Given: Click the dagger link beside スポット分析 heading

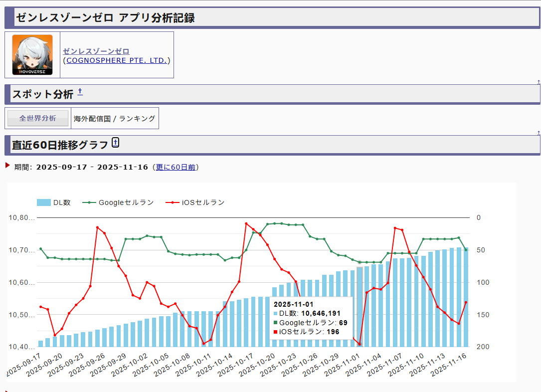Looking at the screenshot, I should click(80, 91).
